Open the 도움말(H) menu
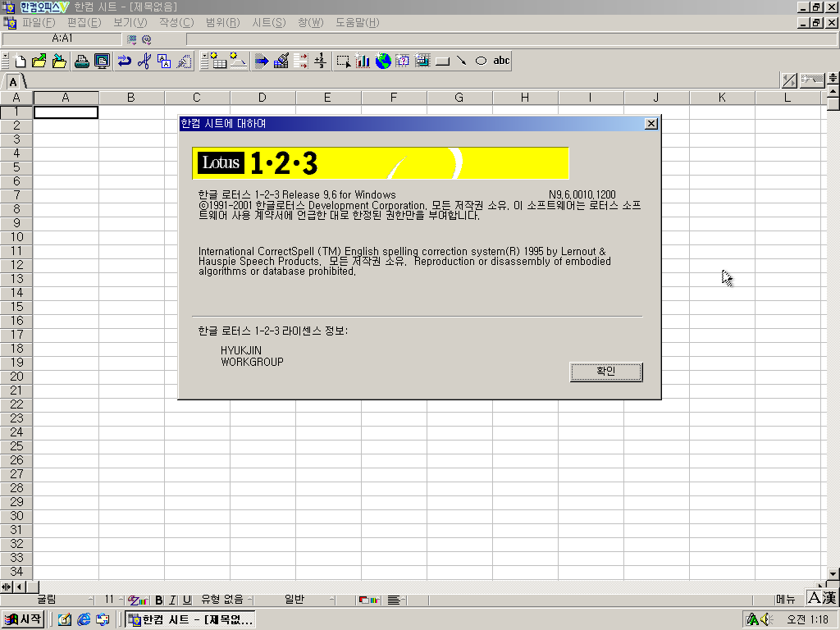 pos(358,22)
